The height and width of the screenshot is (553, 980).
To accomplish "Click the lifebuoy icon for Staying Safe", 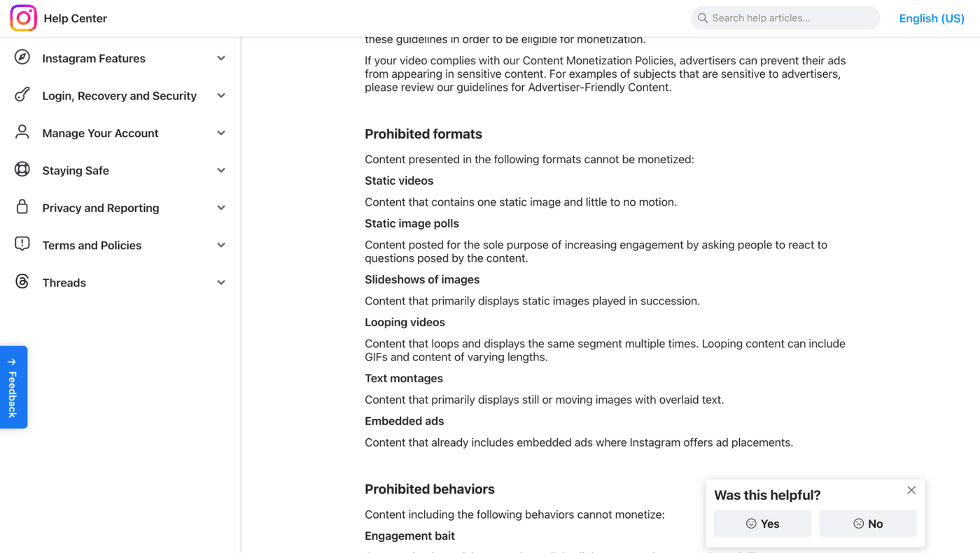I will 22,170.
